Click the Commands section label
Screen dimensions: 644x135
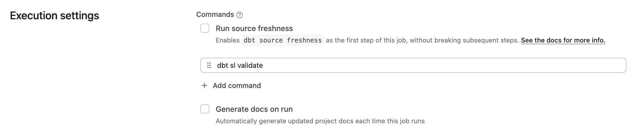tap(215, 14)
